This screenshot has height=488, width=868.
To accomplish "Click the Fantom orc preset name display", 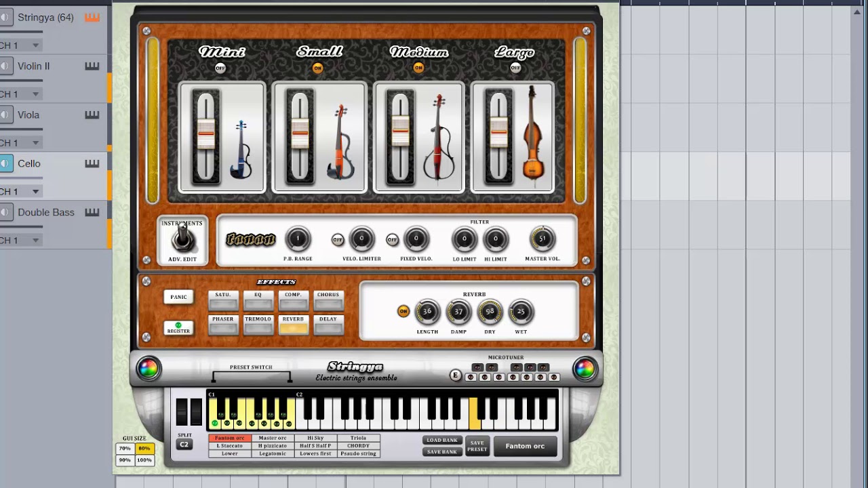I will (x=525, y=446).
